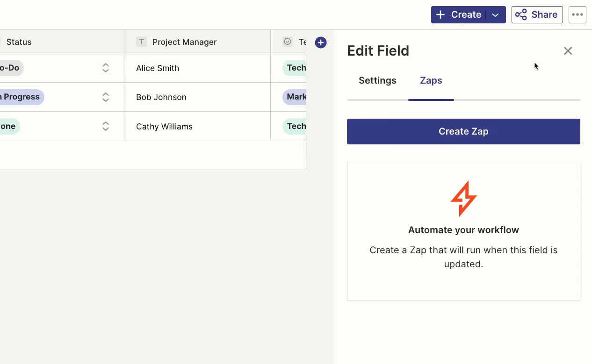Open the Create dropdown arrow

[x=496, y=14]
